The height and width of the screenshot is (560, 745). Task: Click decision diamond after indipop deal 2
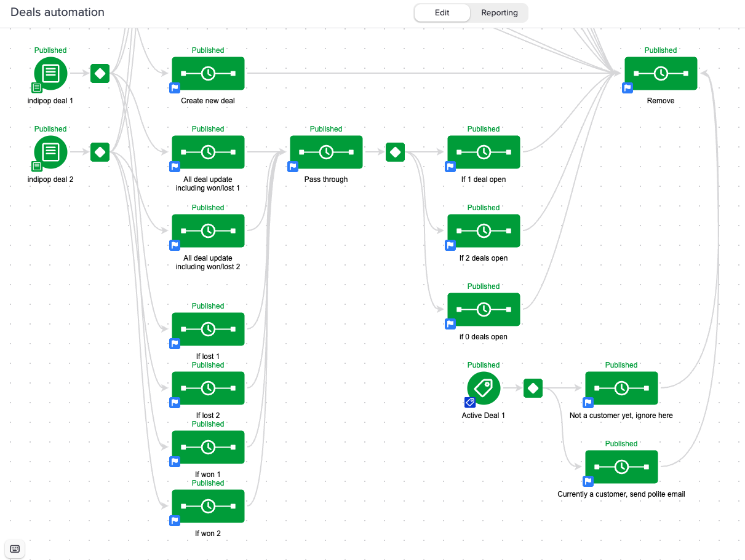[100, 152]
